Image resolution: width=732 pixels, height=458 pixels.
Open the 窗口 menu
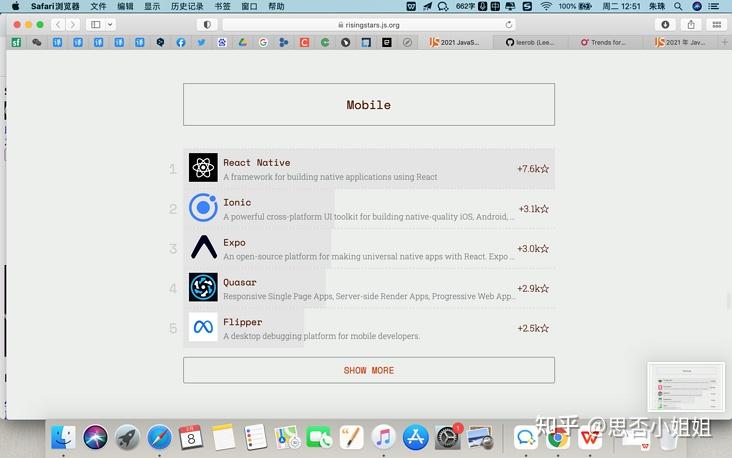point(249,6)
